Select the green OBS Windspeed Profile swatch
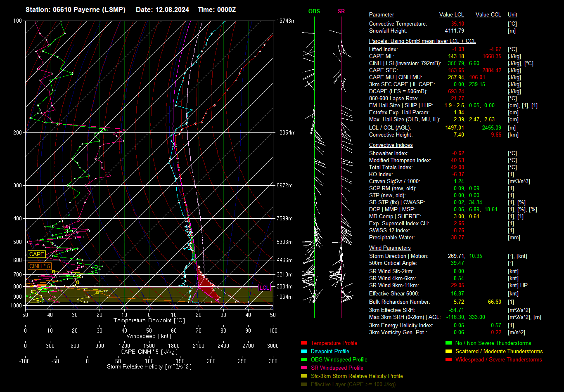 [304, 360]
